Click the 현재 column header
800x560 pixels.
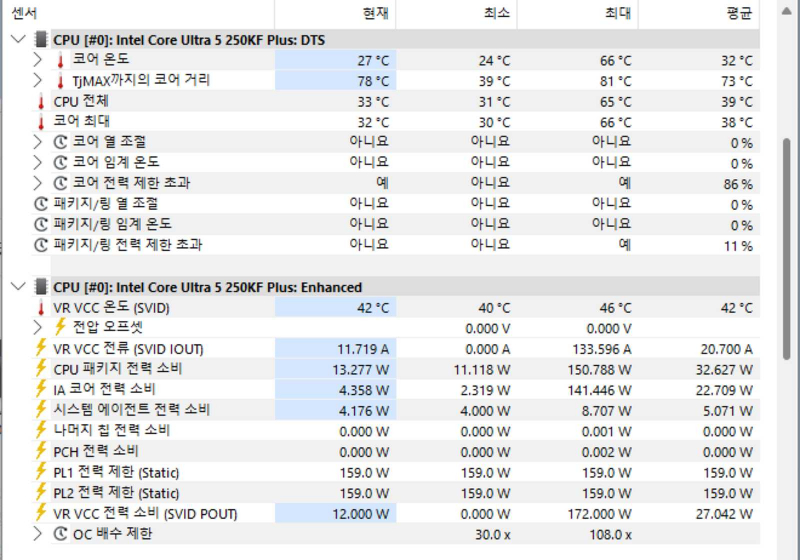[376, 13]
